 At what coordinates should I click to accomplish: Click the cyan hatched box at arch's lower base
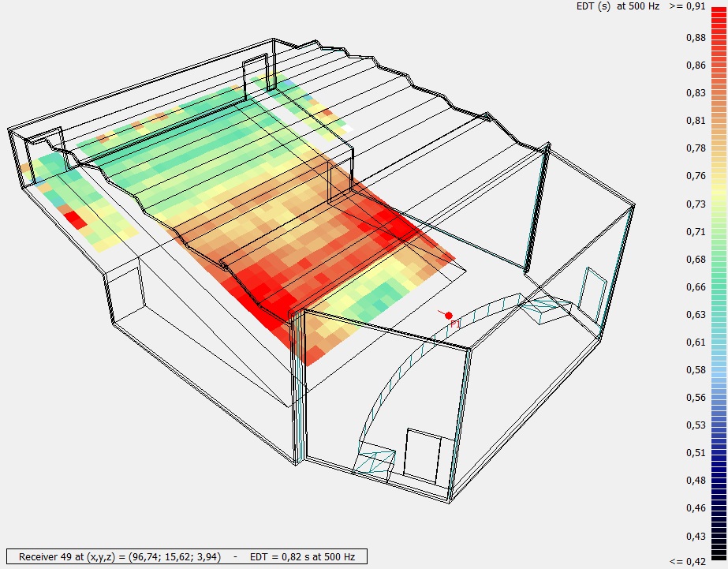coord(375,459)
